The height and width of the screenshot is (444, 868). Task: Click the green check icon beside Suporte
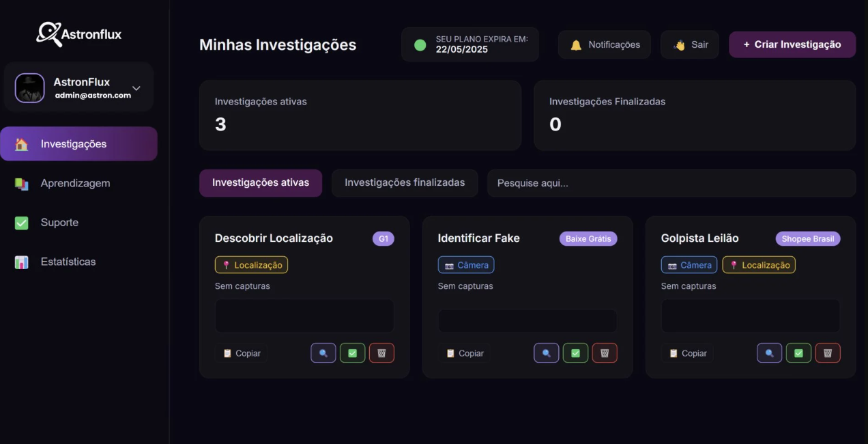(x=22, y=223)
